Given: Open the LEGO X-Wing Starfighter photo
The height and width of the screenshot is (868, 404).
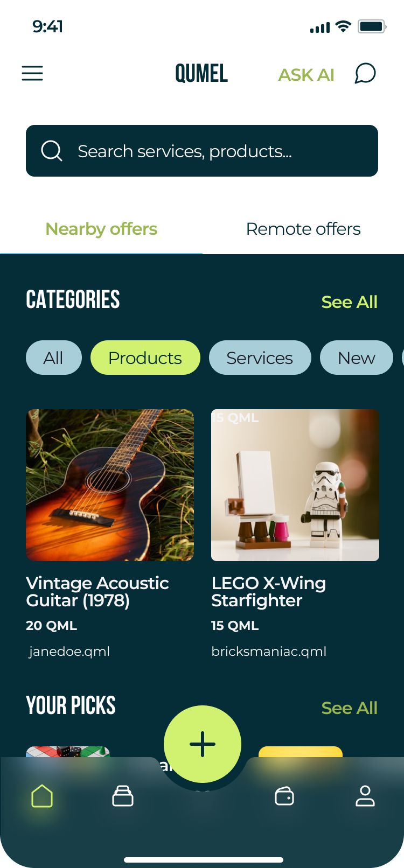Looking at the screenshot, I should pos(295,485).
